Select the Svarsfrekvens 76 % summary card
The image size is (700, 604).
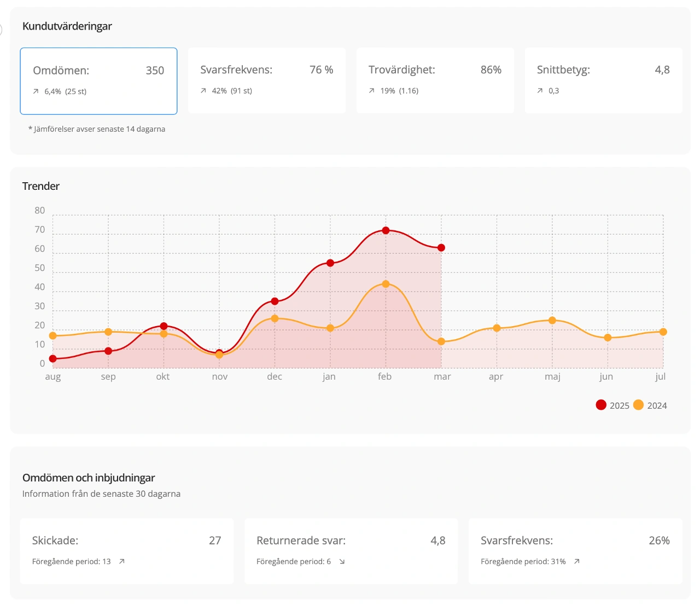click(x=267, y=80)
